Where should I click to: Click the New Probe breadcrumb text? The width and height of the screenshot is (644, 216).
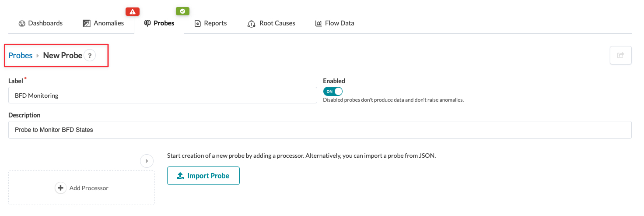[63, 56]
